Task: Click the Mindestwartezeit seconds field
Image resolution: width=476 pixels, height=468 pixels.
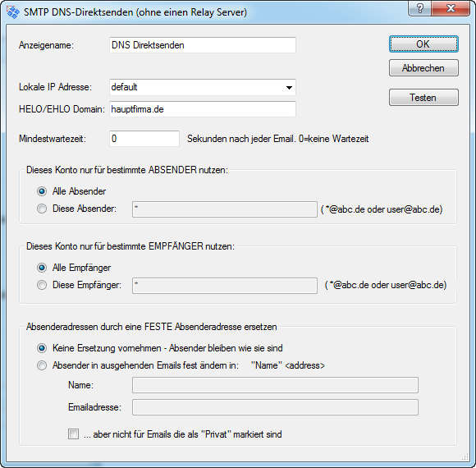Action: click(144, 139)
